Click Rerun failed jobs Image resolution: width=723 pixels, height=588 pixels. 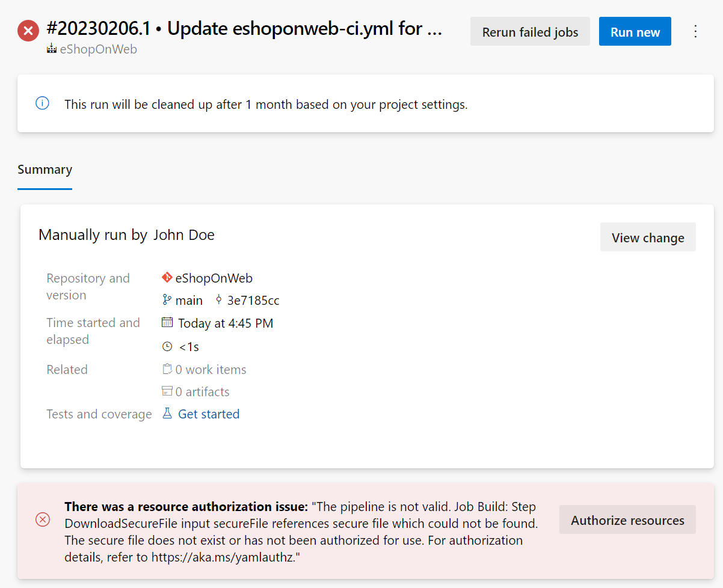click(x=530, y=31)
